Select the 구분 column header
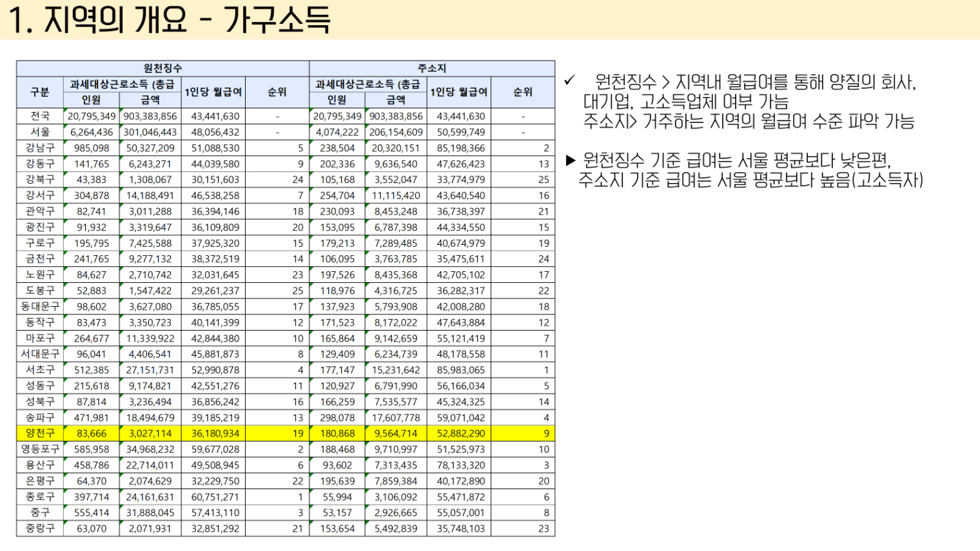Image resolution: width=980 pixels, height=551 pixels. 40,92
